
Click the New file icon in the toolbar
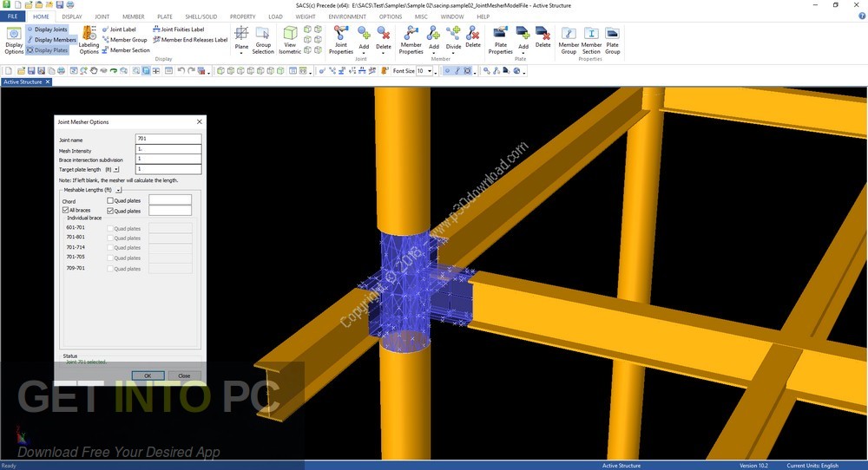[9, 71]
